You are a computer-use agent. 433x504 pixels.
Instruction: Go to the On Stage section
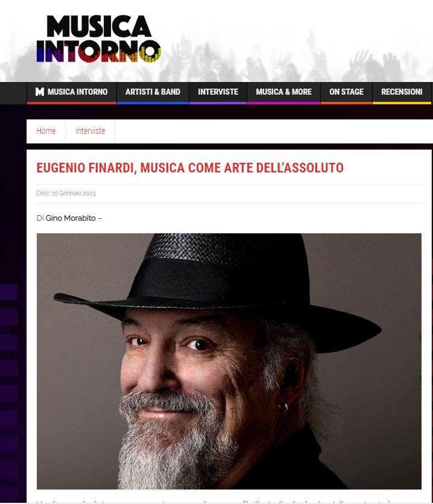pos(346,92)
